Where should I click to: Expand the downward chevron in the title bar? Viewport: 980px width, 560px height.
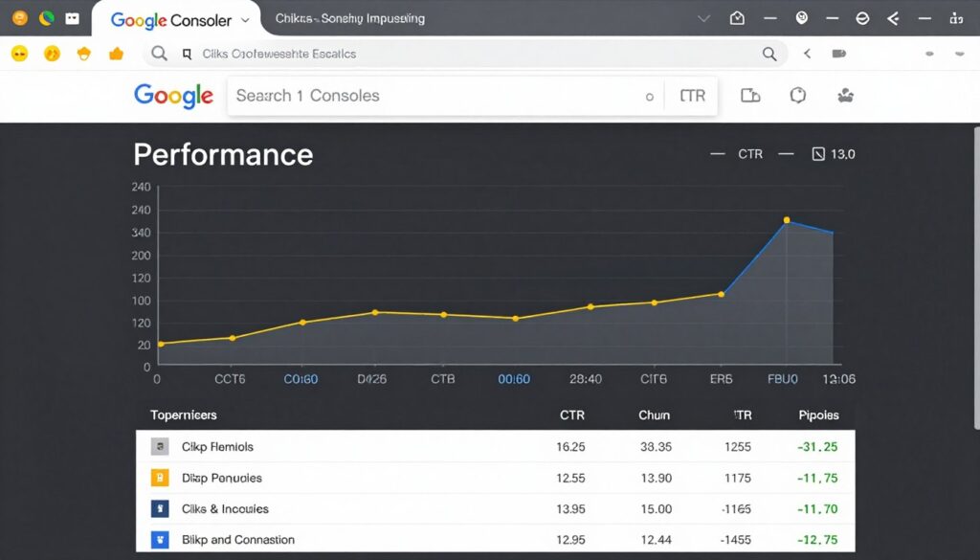click(704, 19)
